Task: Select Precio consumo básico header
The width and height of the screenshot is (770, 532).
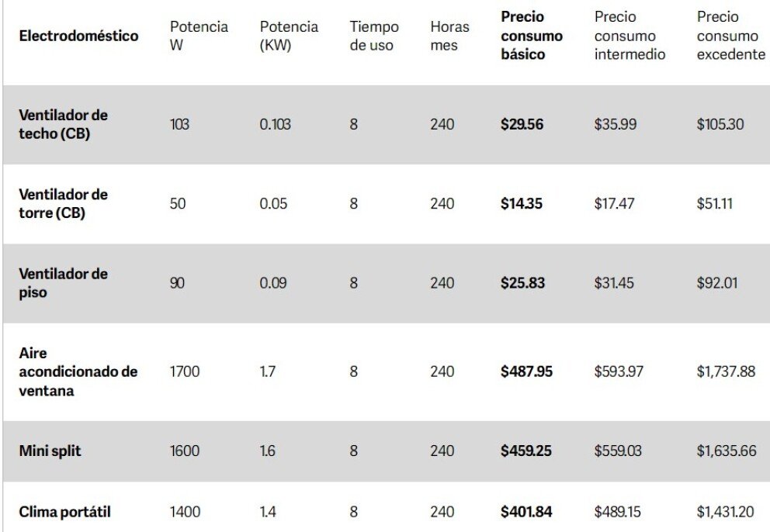Action: click(x=532, y=36)
